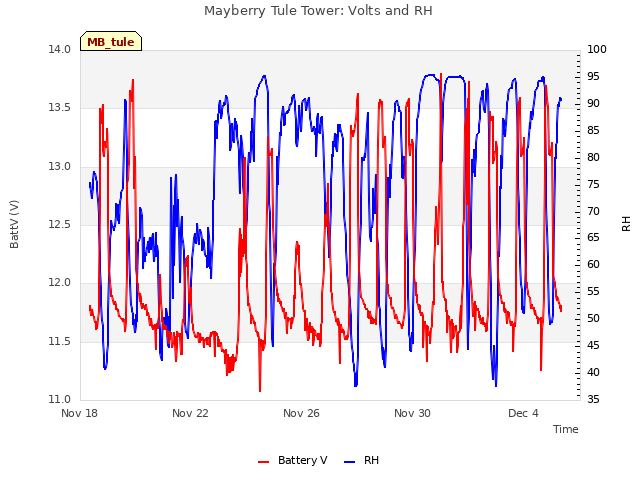The image size is (640, 480).
Task: Click the RH right-axis label
Action: [x=626, y=224]
